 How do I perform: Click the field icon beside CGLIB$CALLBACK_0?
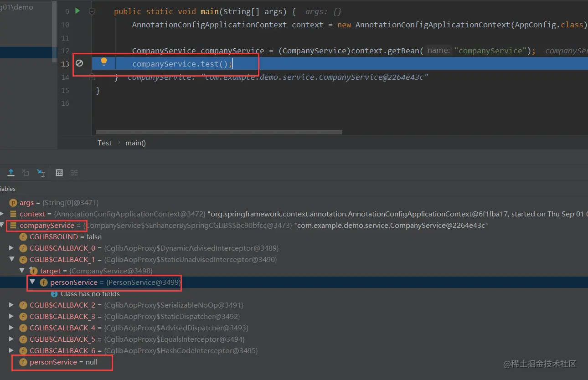[23, 248]
